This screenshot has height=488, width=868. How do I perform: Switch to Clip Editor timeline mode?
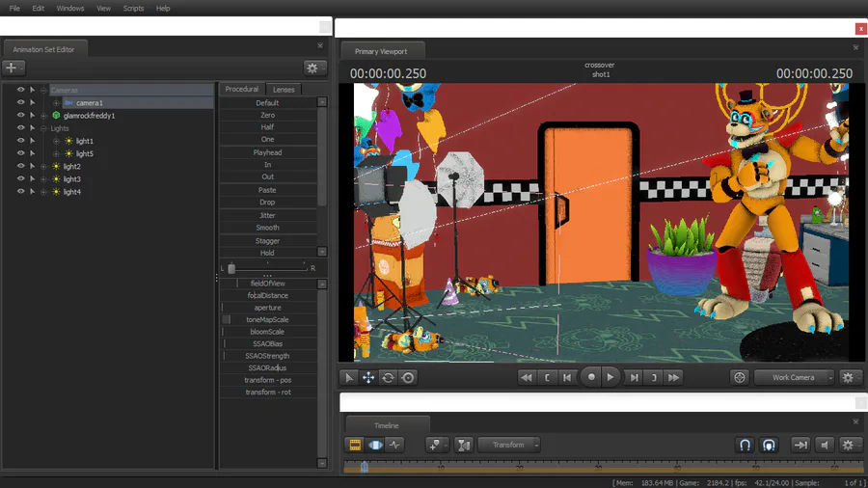click(355, 445)
